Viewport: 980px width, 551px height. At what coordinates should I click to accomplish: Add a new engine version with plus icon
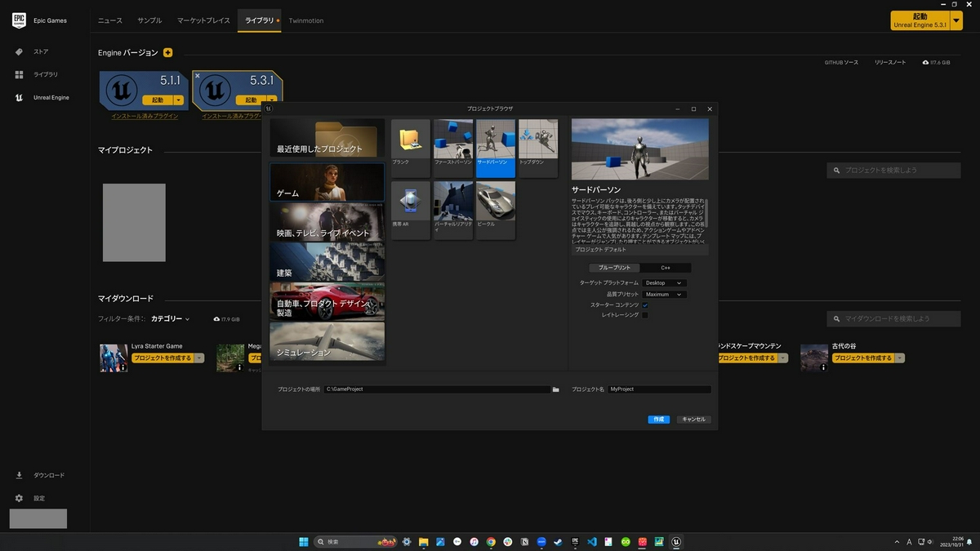pyautogui.click(x=168, y=53)
